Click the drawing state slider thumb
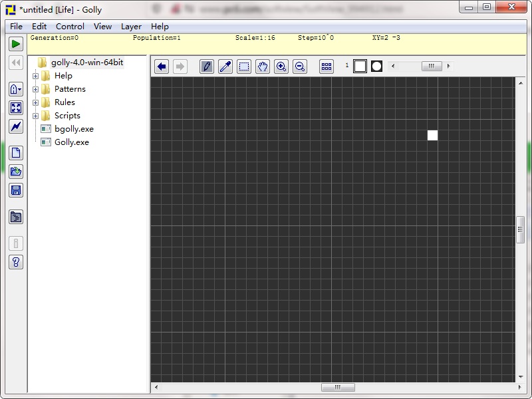532x399 pixels. tap(432, 66)
